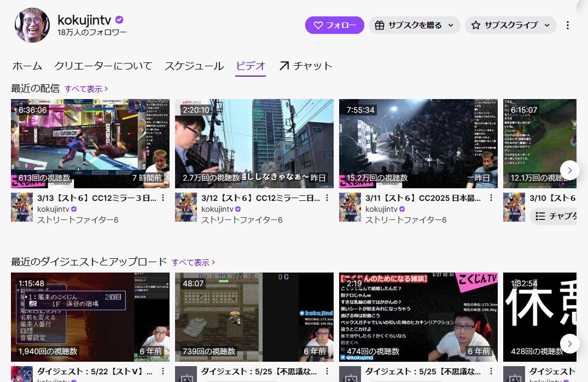Open the スケジュール tab
Image resolution: width=588 pixels, height=382 pixels.
(x=194, y=66)
